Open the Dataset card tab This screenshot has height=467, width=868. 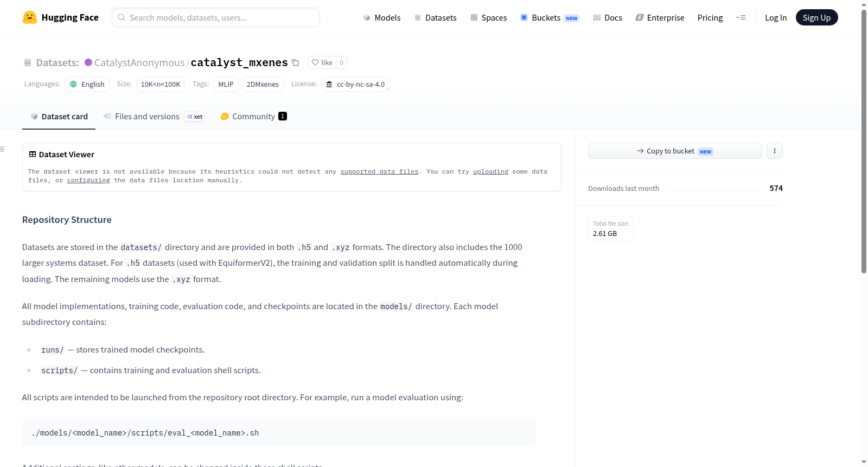(x=59, y=117)
